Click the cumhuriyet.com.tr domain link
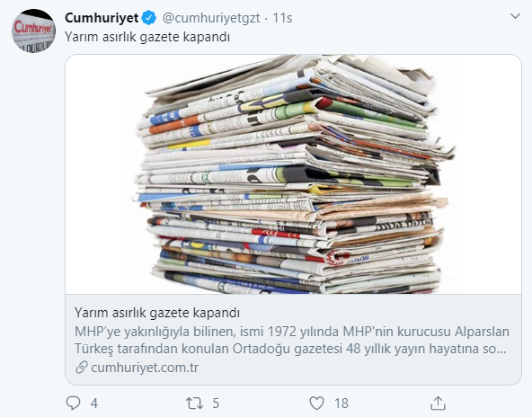The image size is (532, 417). coord(145,368)
